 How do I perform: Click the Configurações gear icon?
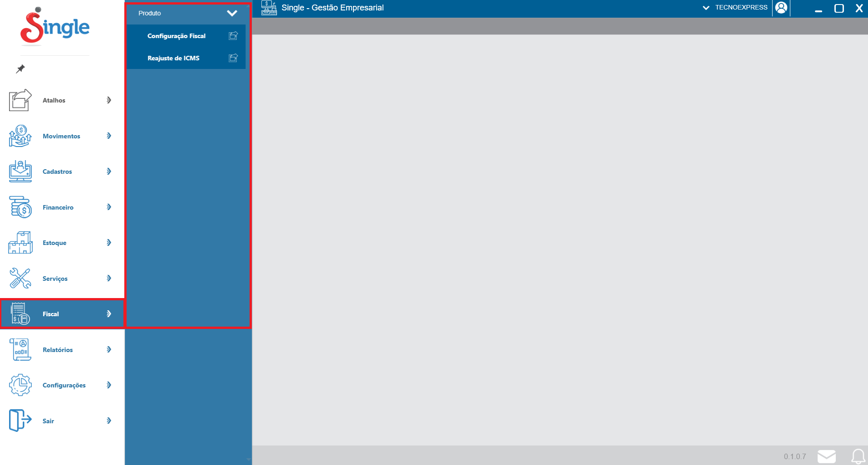[x=20, y=385]
